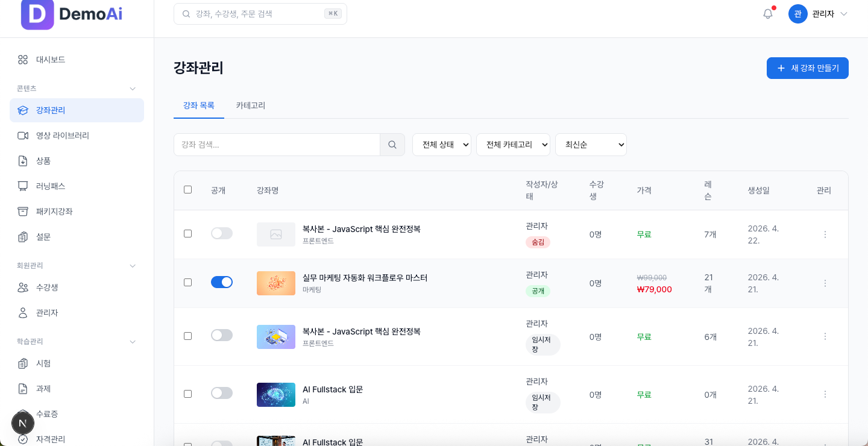Click the 새 강좌 만들기 button
This screenshot has width=868, height=446.
[808, 68]
